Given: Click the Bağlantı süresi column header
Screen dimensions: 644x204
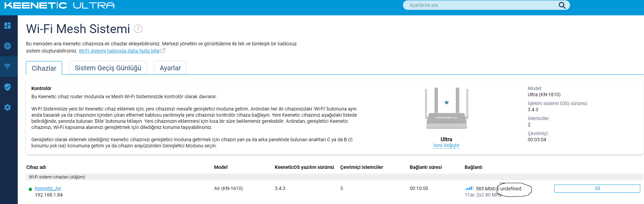Looking at the screenshot, I should coord(425,167).
